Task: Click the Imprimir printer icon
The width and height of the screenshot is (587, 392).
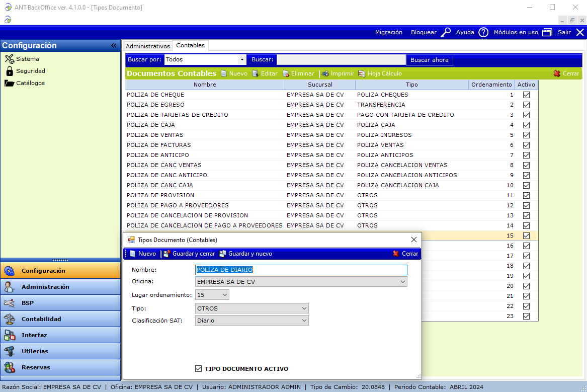Action: click(x=325, y=73)
